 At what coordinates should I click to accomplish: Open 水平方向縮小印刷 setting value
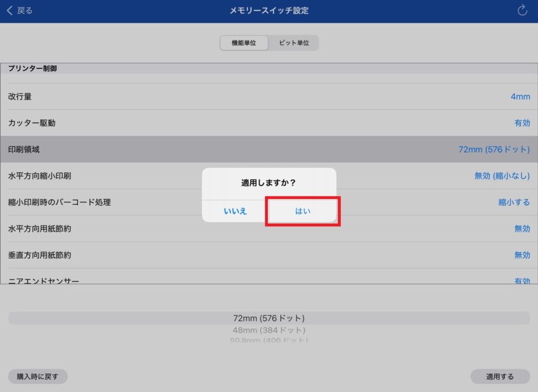click(x=502, y=176)
